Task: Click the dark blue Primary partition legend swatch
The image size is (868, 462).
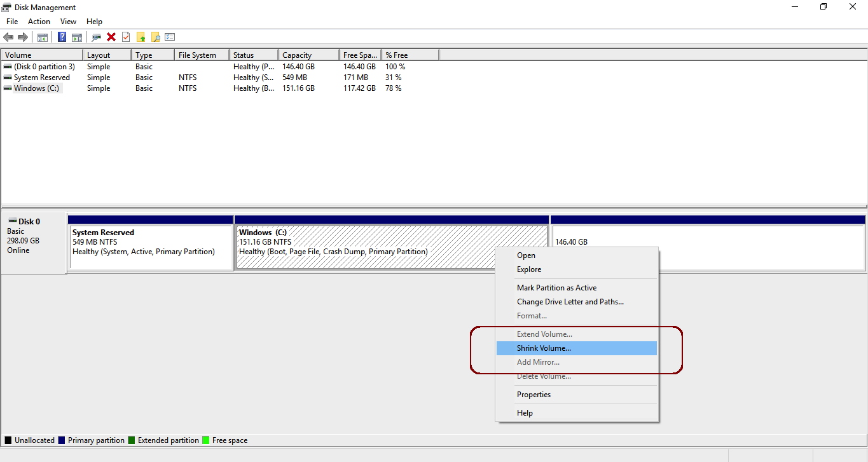Action: tap(62, 440)
